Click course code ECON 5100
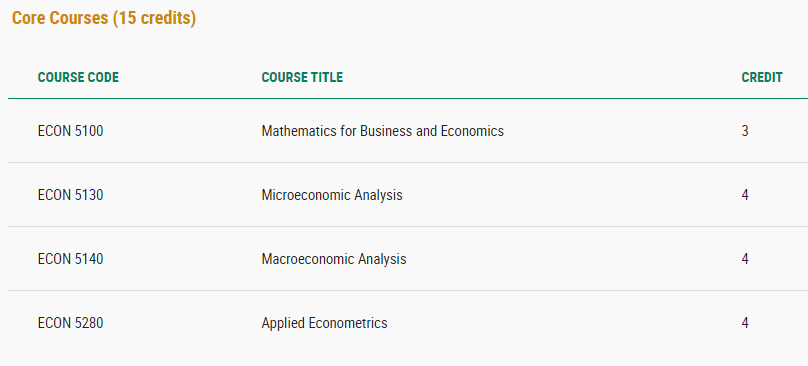This screenshot has height=366, width=808. 71,131
